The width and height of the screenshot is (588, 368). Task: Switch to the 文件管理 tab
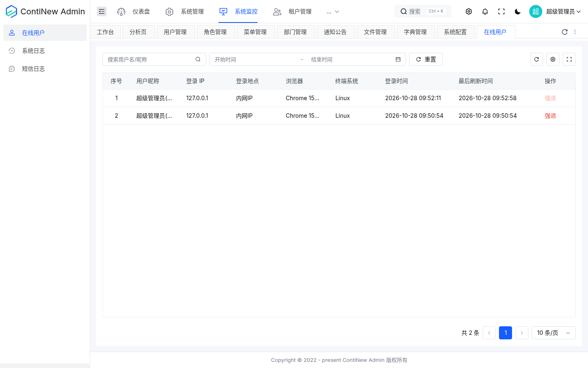375,32
